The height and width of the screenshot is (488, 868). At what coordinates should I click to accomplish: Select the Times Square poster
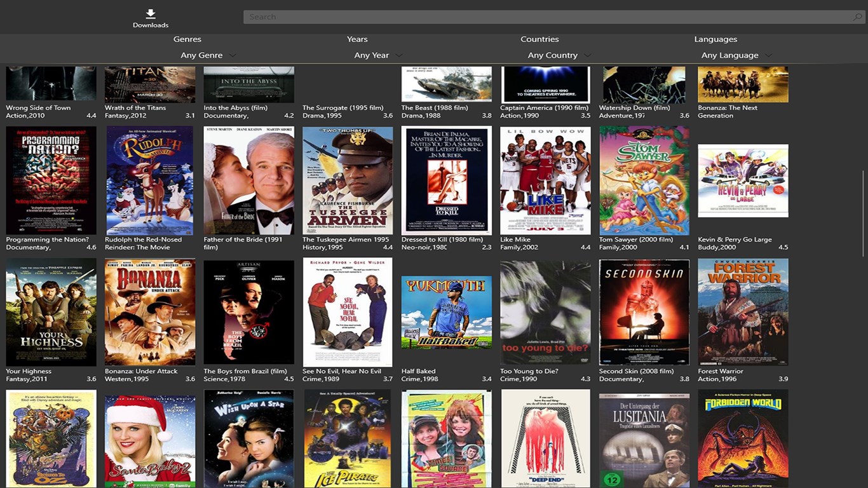pos(446,439)
